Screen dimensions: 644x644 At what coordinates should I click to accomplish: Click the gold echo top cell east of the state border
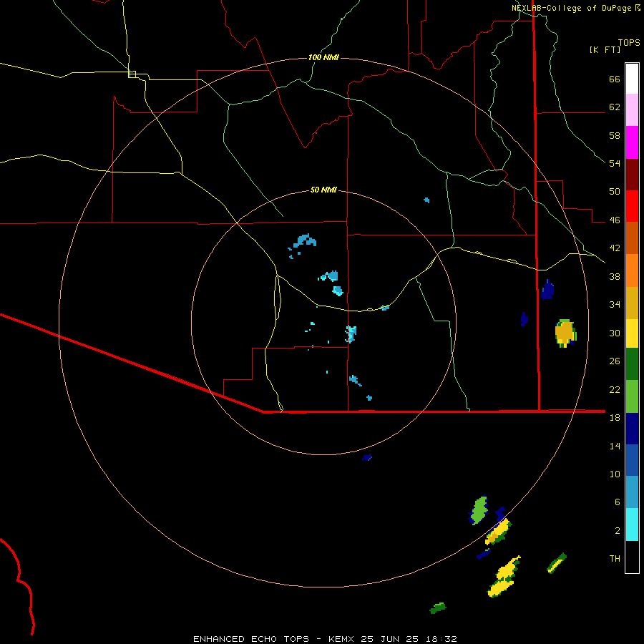tap(565, 333)
